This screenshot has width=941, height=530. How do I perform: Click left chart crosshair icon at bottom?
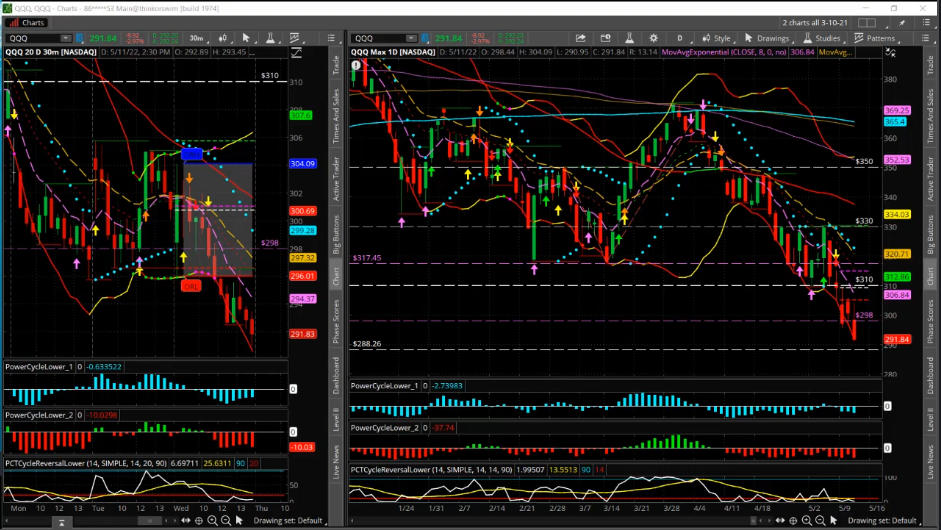tap(199, 520)
